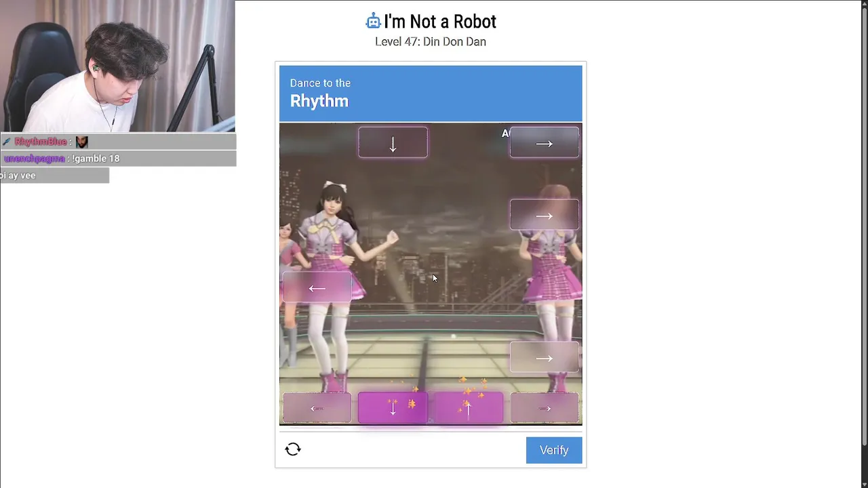Click the streamer webcam feed
The height and width of the screenshot is (488, 868).
tap(117, 66)
